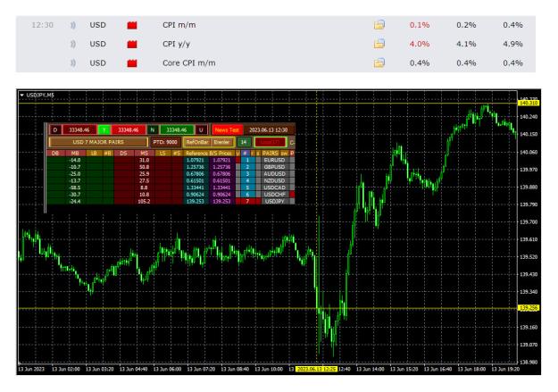Click the Reference B/S Prices header
This screenshot has height=392, width=558.
[208, 153]
